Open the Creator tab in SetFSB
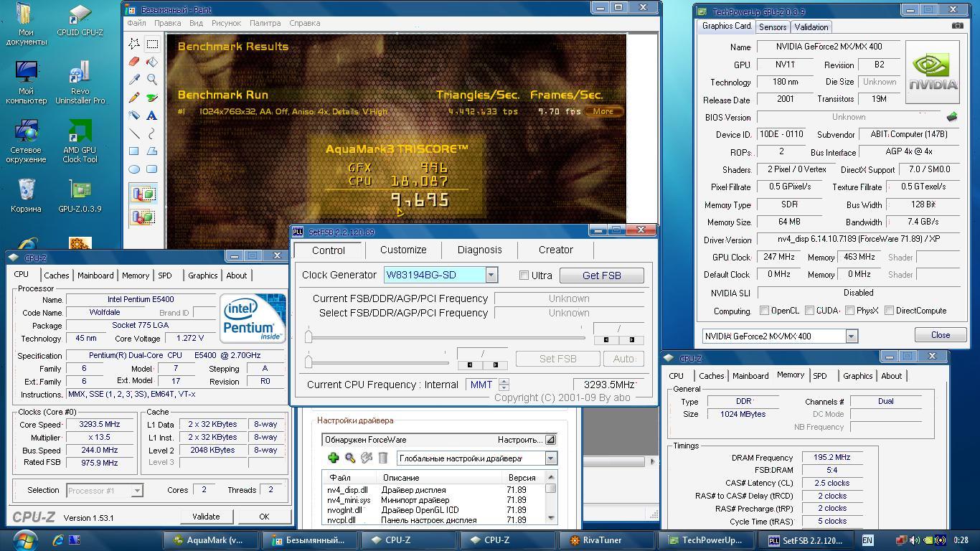 [556, 250]
